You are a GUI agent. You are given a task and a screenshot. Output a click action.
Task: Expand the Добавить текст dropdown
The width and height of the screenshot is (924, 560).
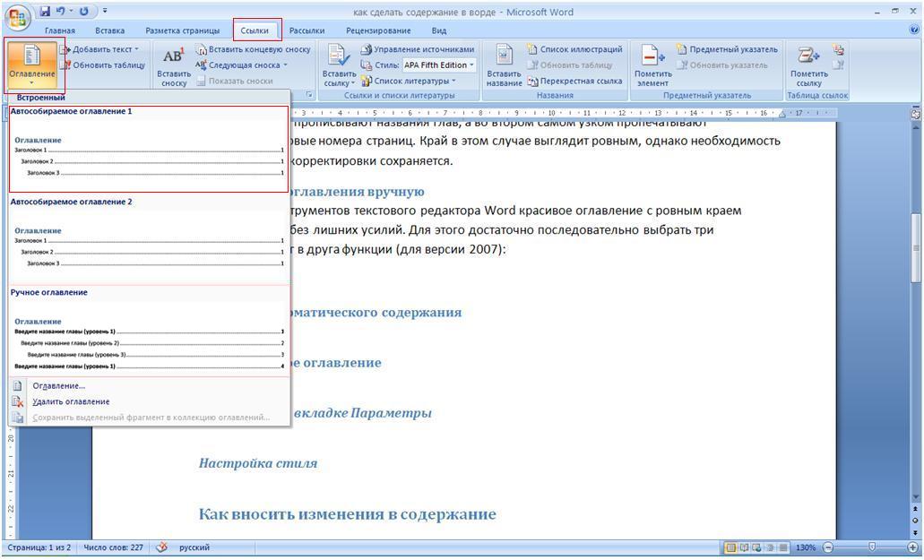coord(136,49)
